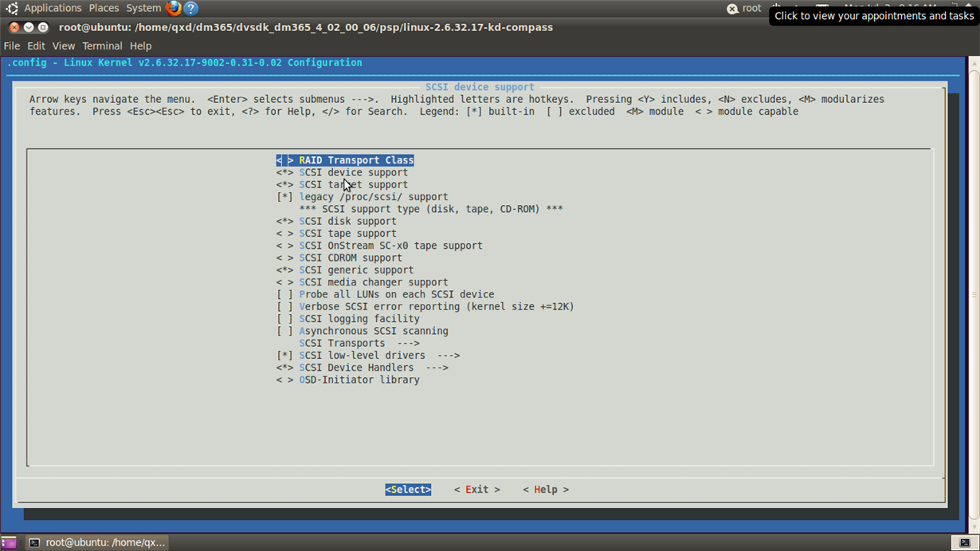Open the Terminal menu in menu bar

click(102, 46)
